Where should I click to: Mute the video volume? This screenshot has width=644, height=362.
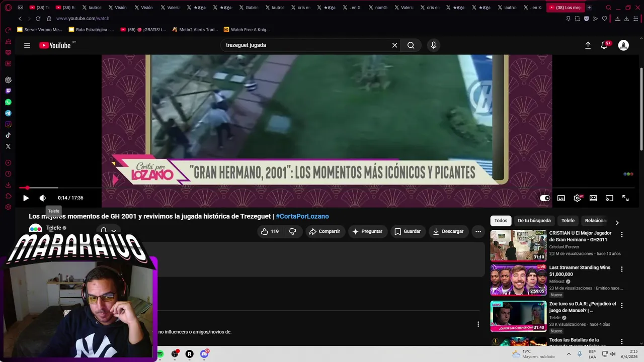click(x=43, y=198)
